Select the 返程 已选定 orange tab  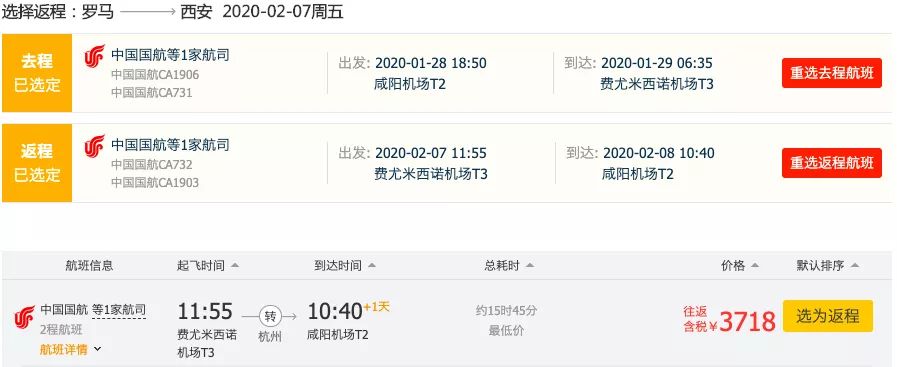(x=37, y=163)
